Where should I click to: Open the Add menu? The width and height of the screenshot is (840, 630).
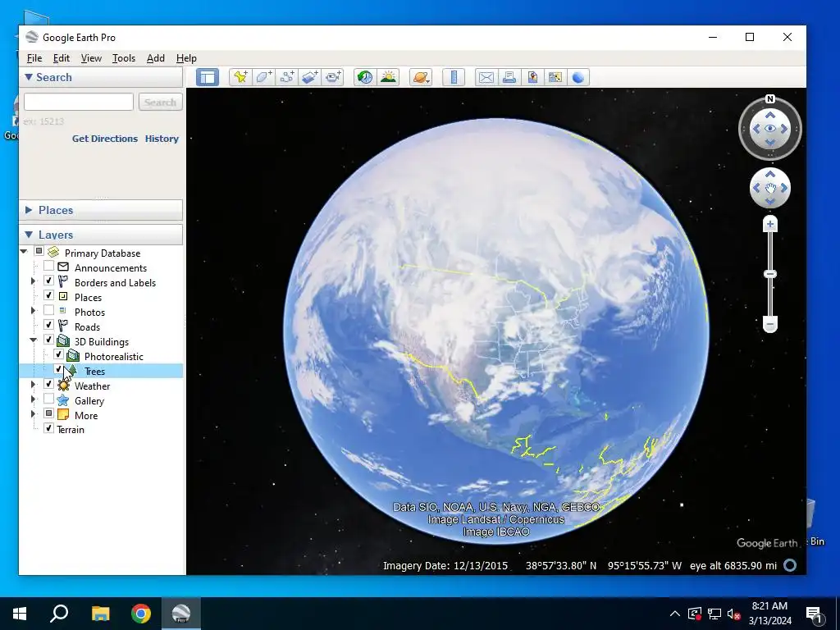(156, 58)
